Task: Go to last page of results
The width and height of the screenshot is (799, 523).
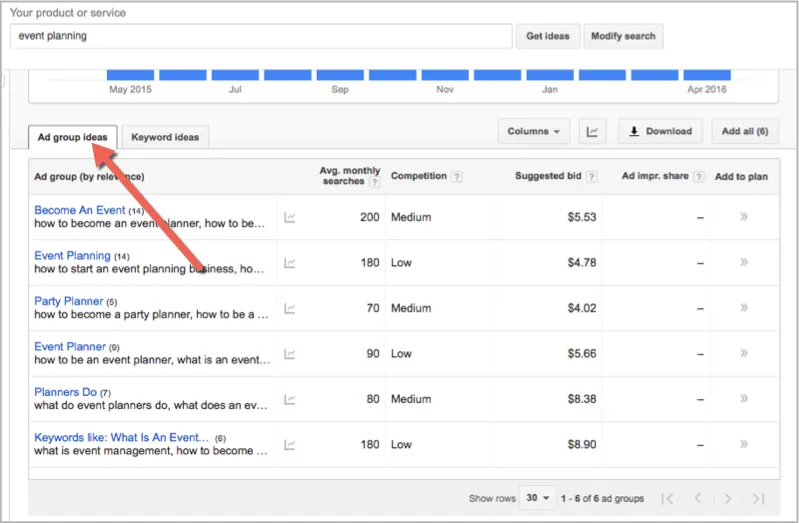Action: pyautogui.click(x=758, y=498)
